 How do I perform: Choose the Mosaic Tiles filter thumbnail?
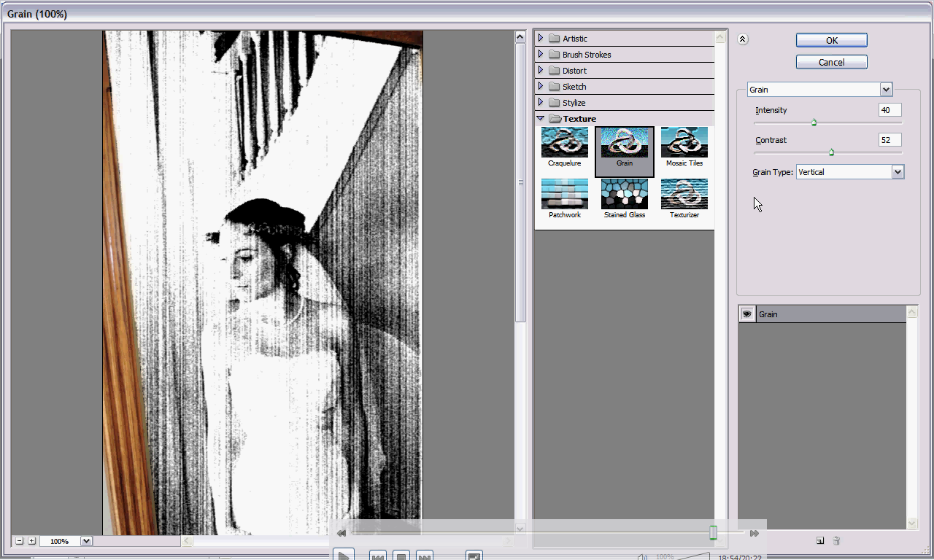click(684, 142)
